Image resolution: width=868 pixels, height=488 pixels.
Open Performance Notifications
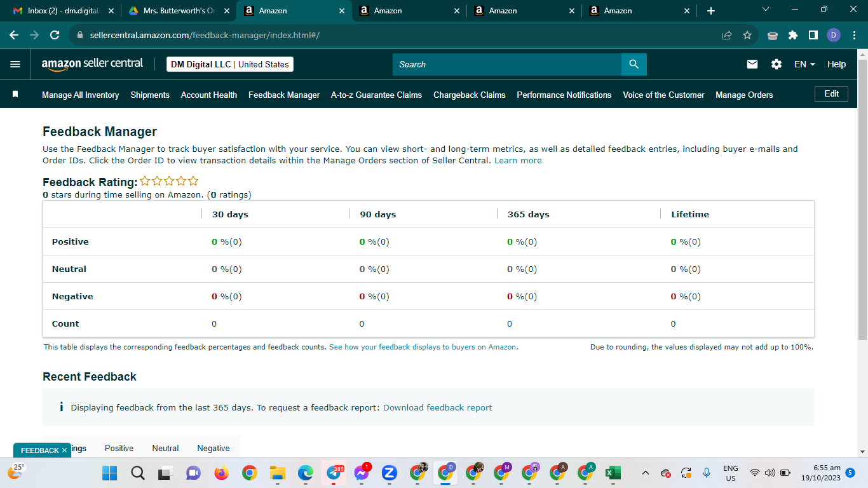[x=564, y=95]
